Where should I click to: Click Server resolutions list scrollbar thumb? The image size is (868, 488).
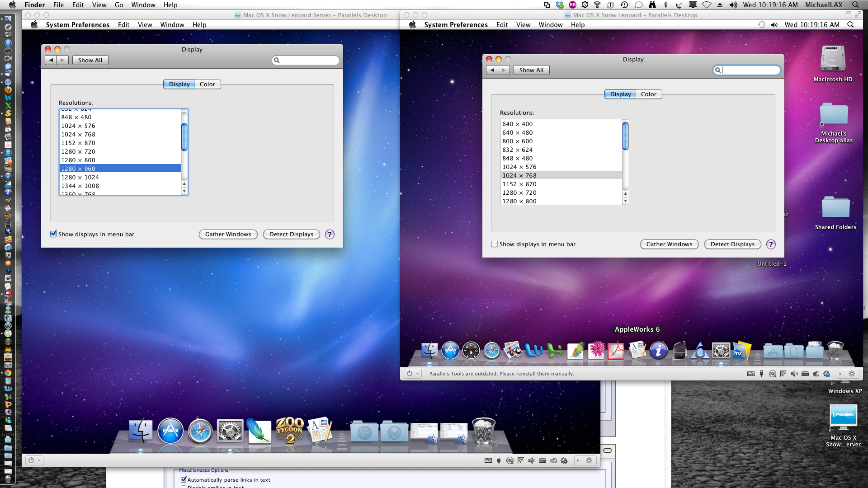coord(184,137)
